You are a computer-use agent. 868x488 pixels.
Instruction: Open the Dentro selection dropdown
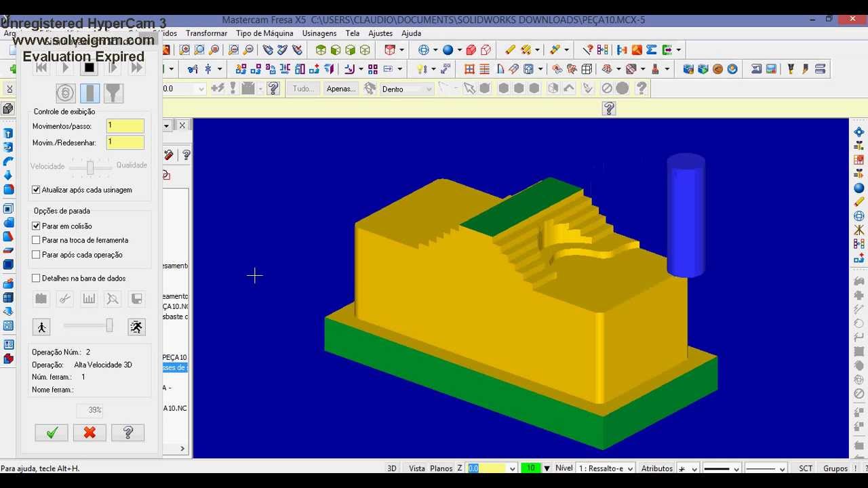[x=406, y=89]
